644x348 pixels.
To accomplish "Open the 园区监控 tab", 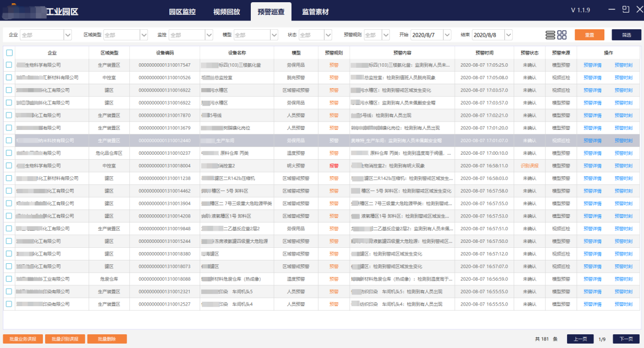I will [182, 12].
